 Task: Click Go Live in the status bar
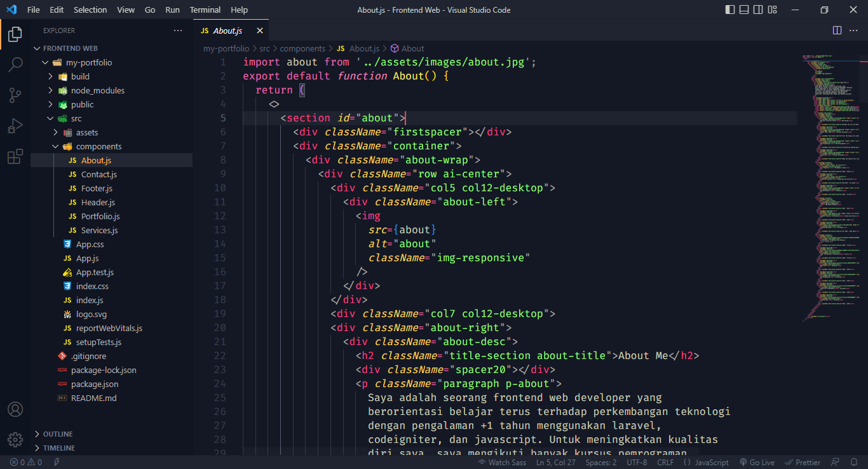tap(757, 462)
